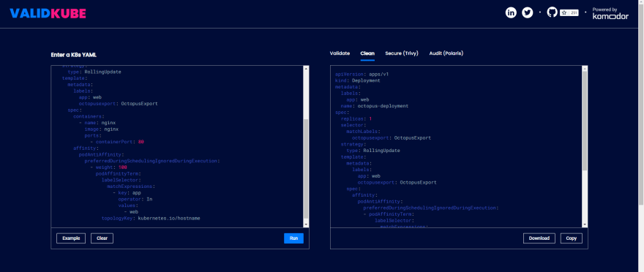Click 'image: nginx' line in input editor

click(x=102, y=129)
